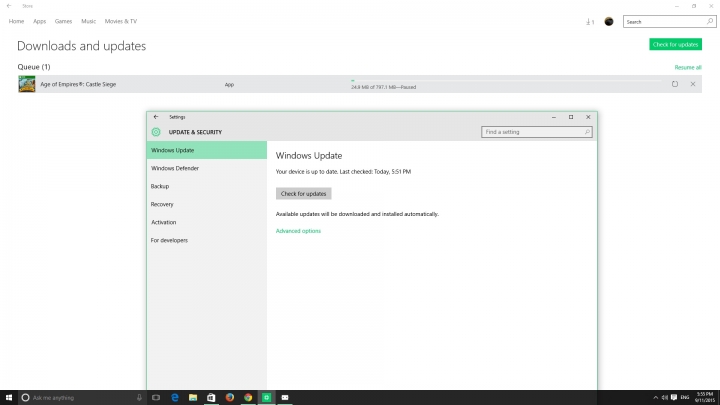Focus the Store Search box
Screen dimensions: 720x405
(669, 22)
